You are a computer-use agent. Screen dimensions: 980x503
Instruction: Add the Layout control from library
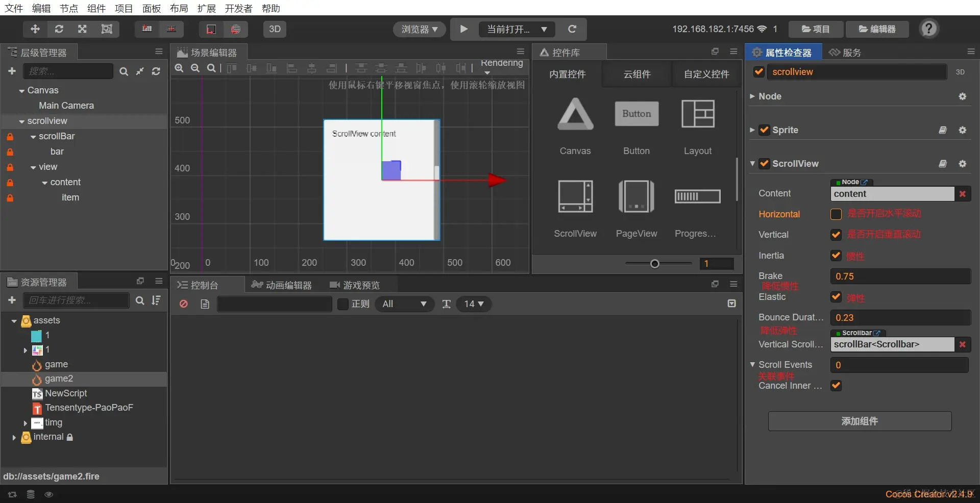[x=698, y=126]
